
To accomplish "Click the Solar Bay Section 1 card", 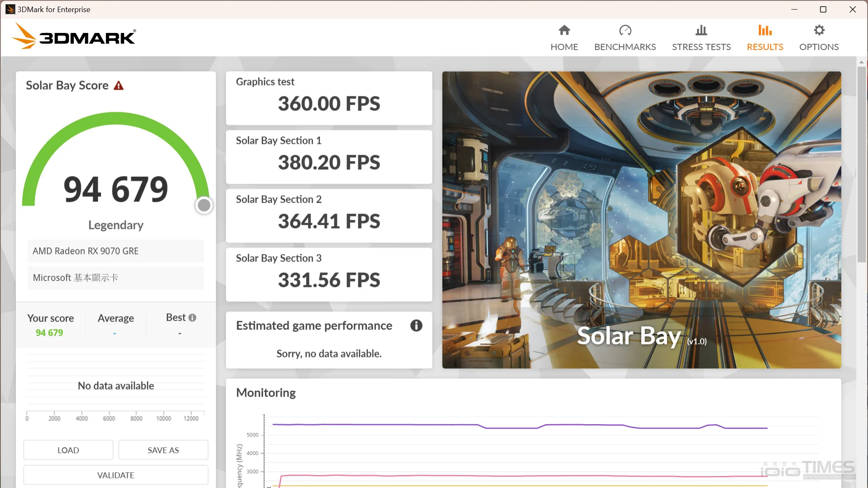I will tap(329, 157).
